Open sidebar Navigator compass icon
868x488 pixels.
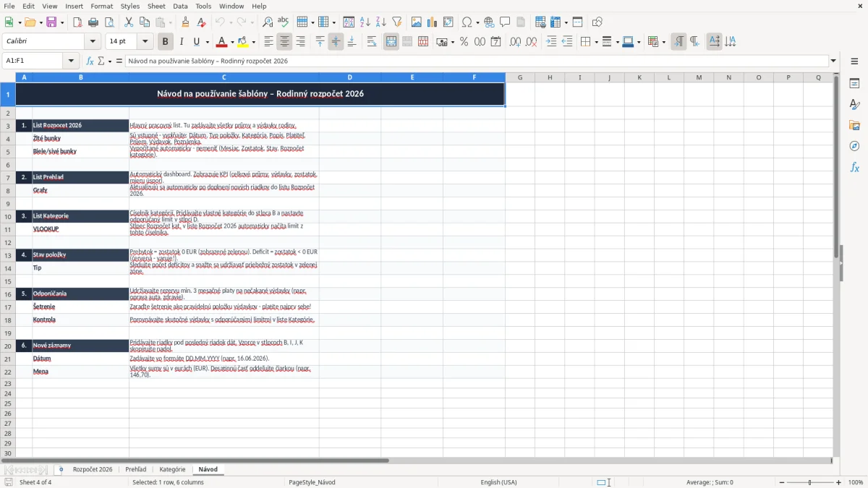click(x=854, y=147)
